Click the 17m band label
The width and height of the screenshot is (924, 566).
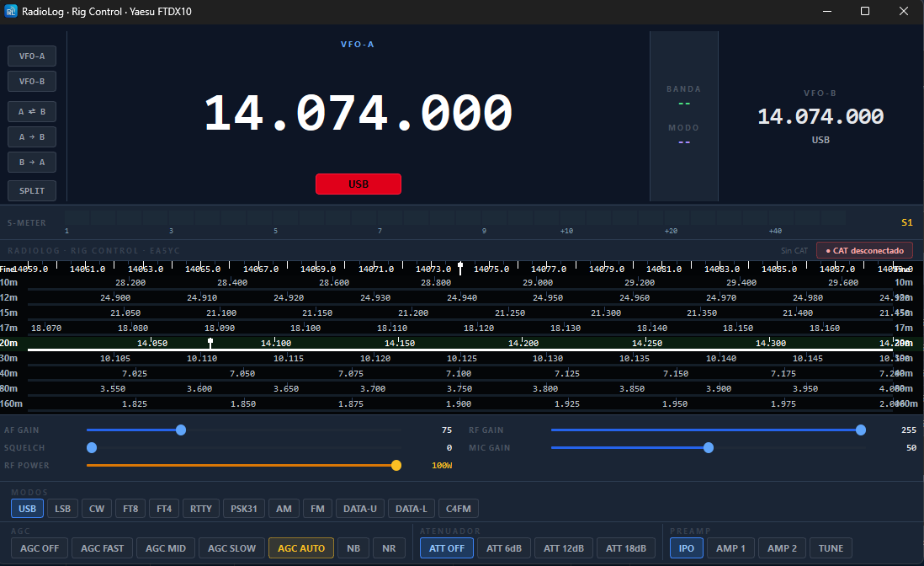[9, 328]
